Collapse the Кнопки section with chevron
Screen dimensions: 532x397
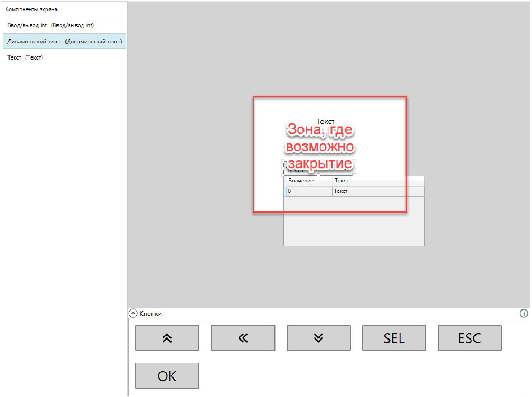133,313
